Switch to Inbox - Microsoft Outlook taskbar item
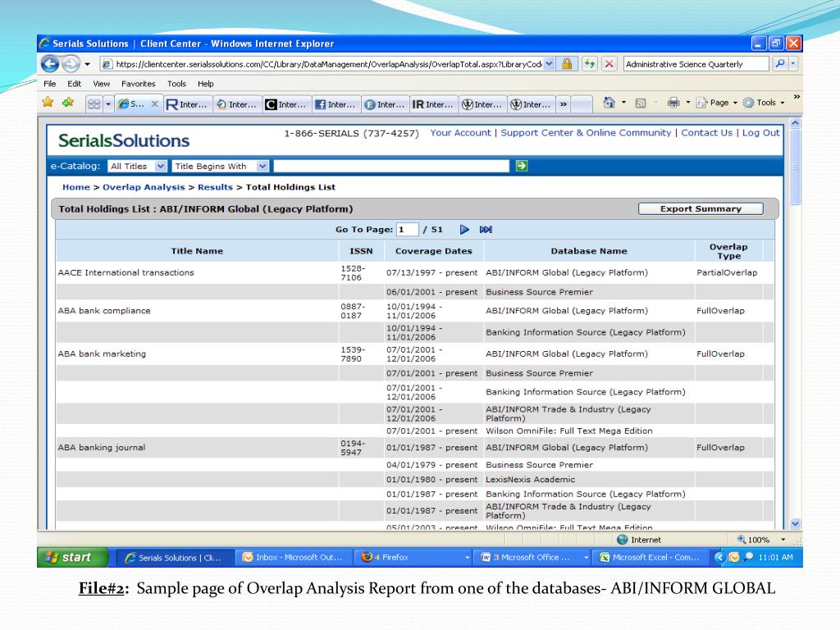This screenshot has height=630, width=840. pos(293,557)
